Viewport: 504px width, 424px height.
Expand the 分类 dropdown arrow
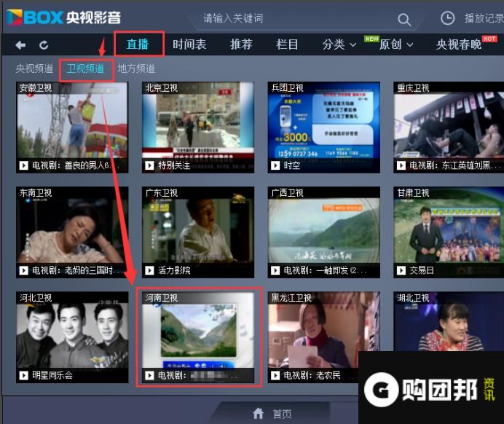click(353, 44)
